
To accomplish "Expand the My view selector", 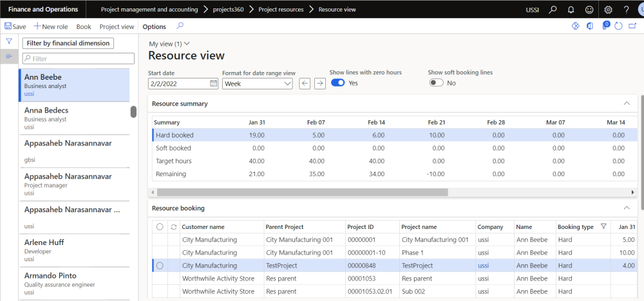I will coord(169,44).
